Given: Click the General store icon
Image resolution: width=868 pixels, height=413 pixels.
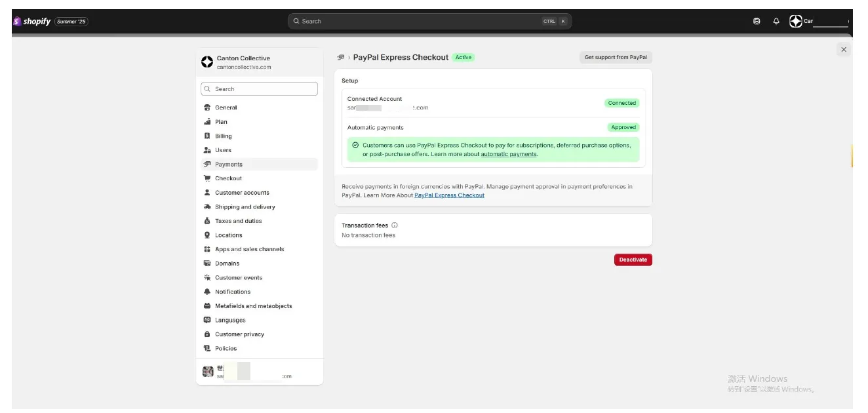Looking at the screenshot, I should [x=207, y=108].
